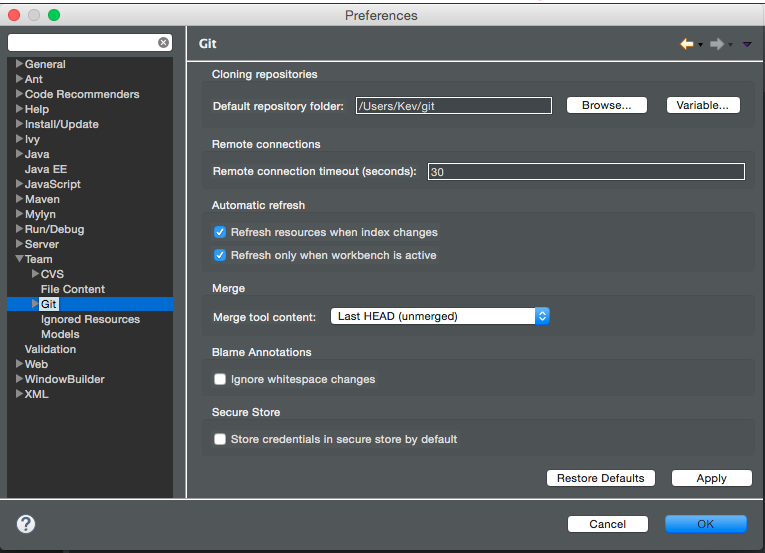Select the Maven label in tree
The width and height of the screenshot is (765, 553).
pyautogui.click(x=42, y=199)
